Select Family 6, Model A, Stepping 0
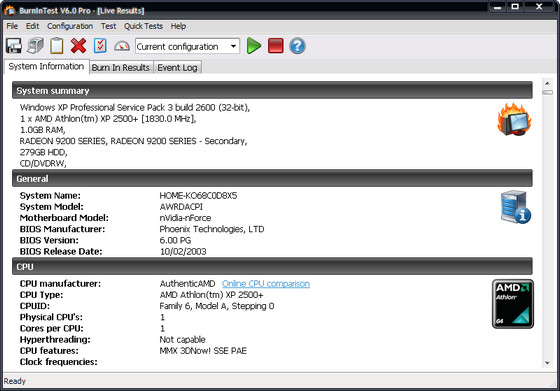This screenshot has height=391, width=560. tap(217, 306)
